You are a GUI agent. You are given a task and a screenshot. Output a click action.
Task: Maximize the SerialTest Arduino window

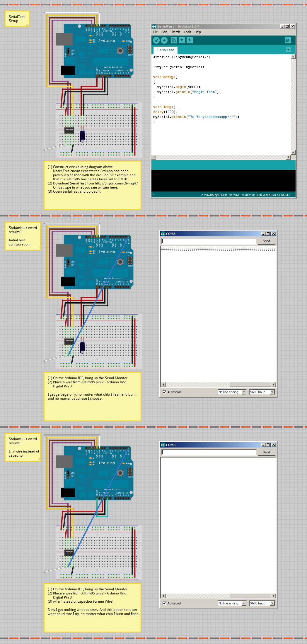(287, 26)
